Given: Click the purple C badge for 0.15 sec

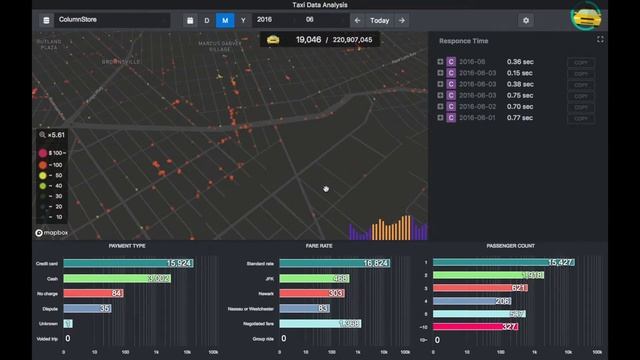Looking at the screenshot, I should (x=451, y=73).
